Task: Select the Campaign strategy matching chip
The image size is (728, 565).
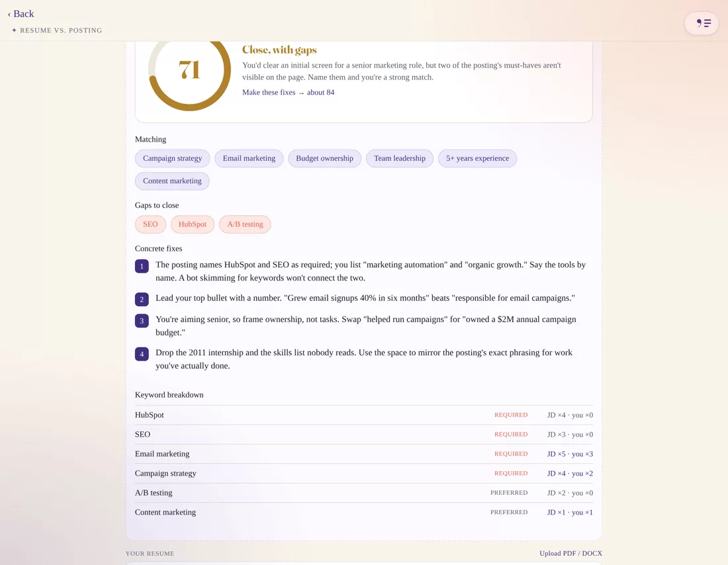Action: coord(172,158)
